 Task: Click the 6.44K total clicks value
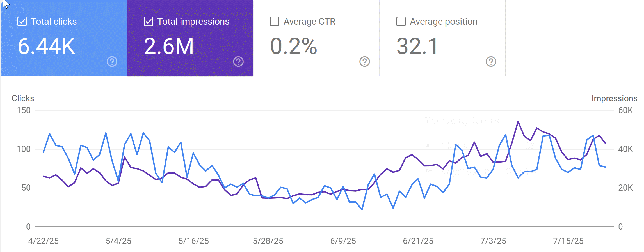pyautogui.click(x=47, y=46)
